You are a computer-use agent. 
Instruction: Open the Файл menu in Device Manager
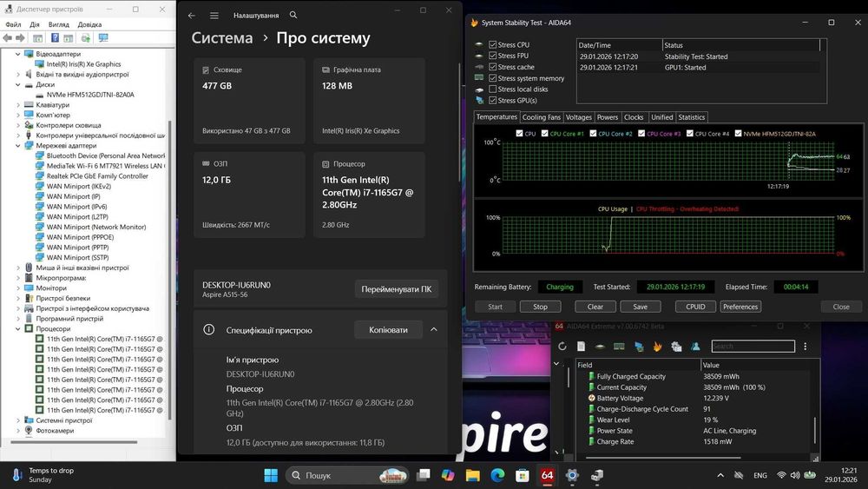(x=13, y=24)
